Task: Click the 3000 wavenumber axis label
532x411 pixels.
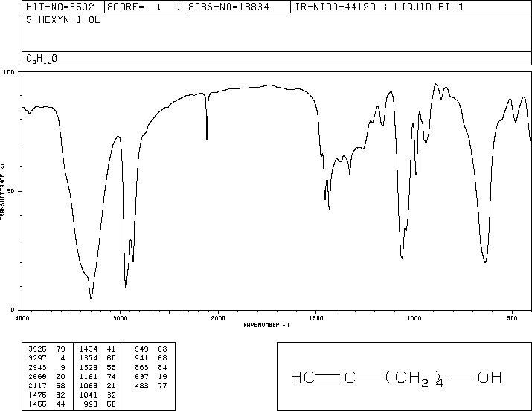Action: click(120, 318)
